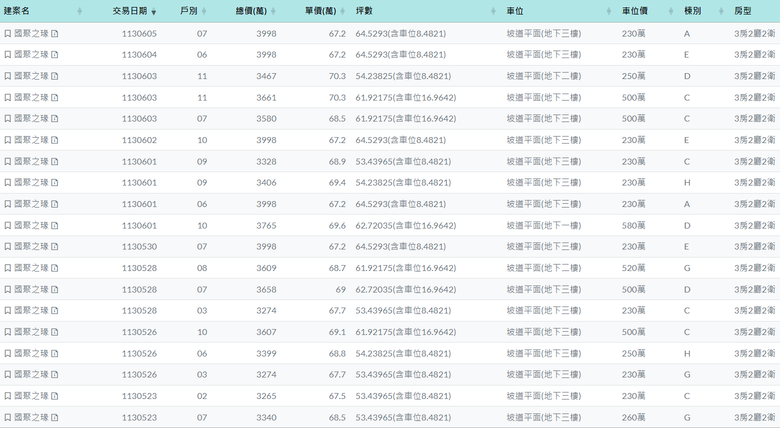Select parking price 580萬 cell
Screen dimensions: 780x428
tap(634, 225)
